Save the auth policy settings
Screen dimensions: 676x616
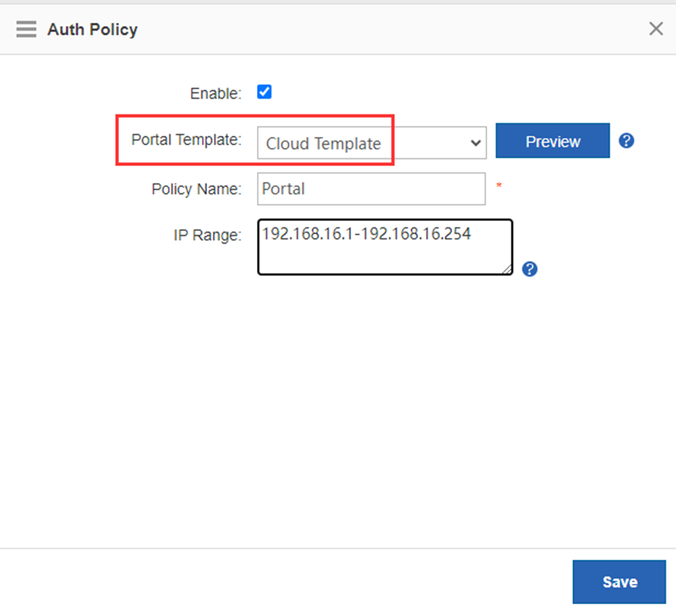coord(619,582)
